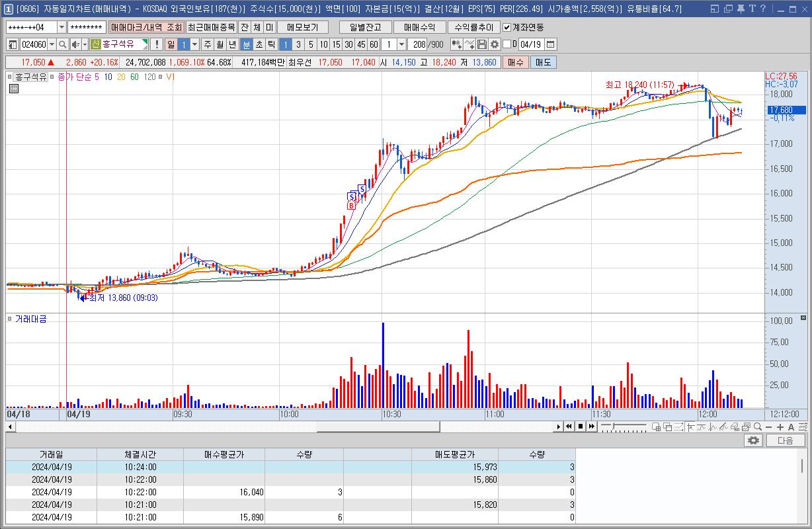
Task: Switch to 수익률추이 view
Action: (x=473, y=27)
